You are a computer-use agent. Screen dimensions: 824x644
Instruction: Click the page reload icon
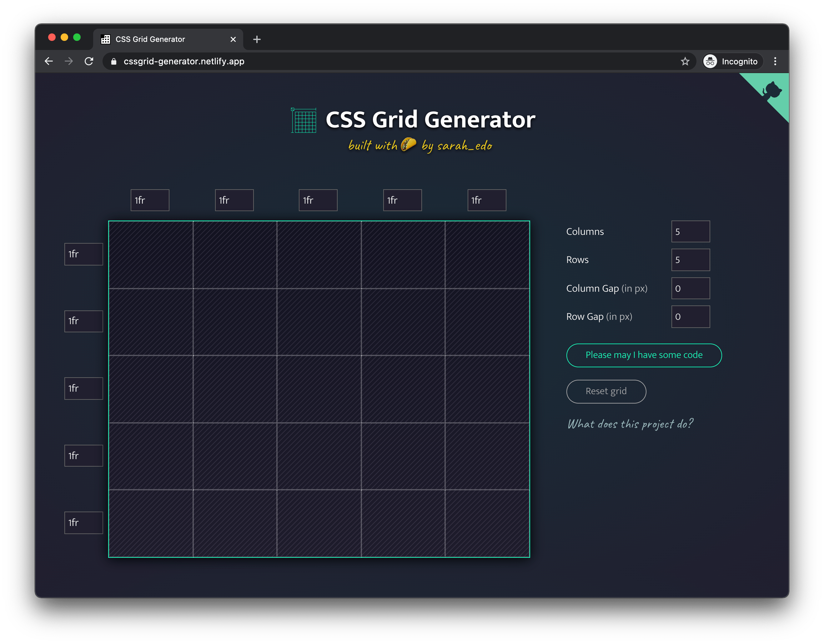(89, 61)
